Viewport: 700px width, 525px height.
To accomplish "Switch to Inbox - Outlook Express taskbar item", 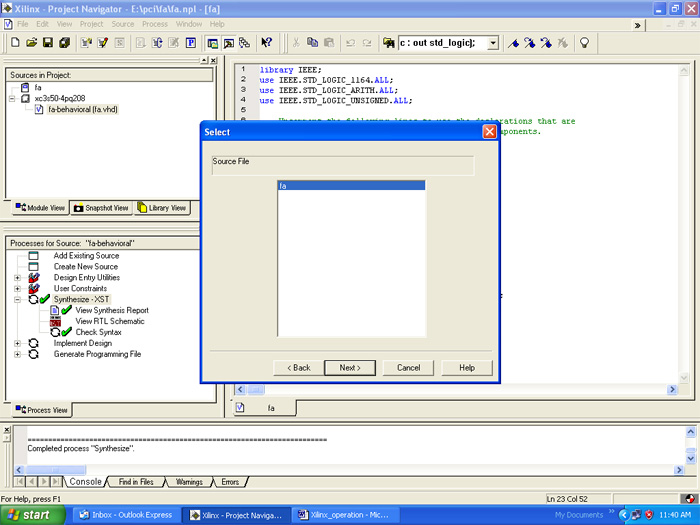I will [x=126, y=515].
